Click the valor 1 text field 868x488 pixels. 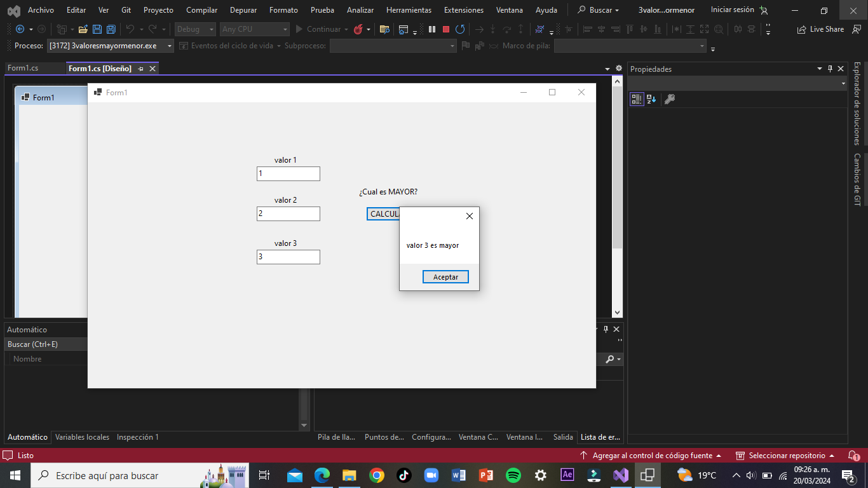[288, 173]
